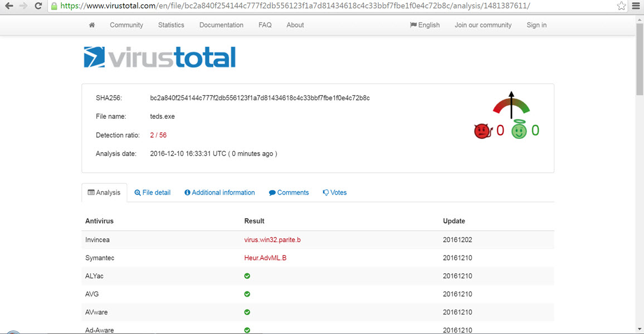This screenshot has width=644, height=334.
Task: Switch to the Additional information tab
Action: [x=219, y=192]
